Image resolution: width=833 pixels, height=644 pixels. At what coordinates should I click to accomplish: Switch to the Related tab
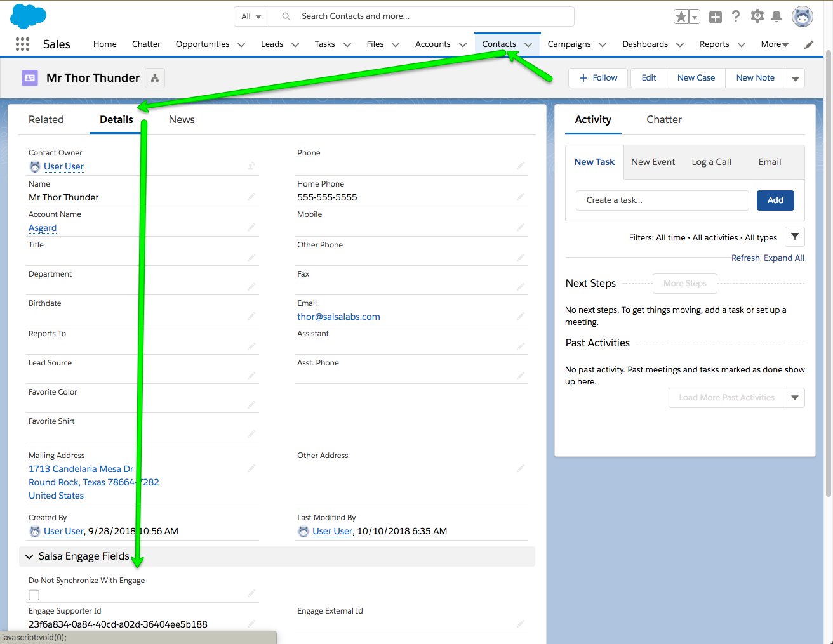coord(46,119)
